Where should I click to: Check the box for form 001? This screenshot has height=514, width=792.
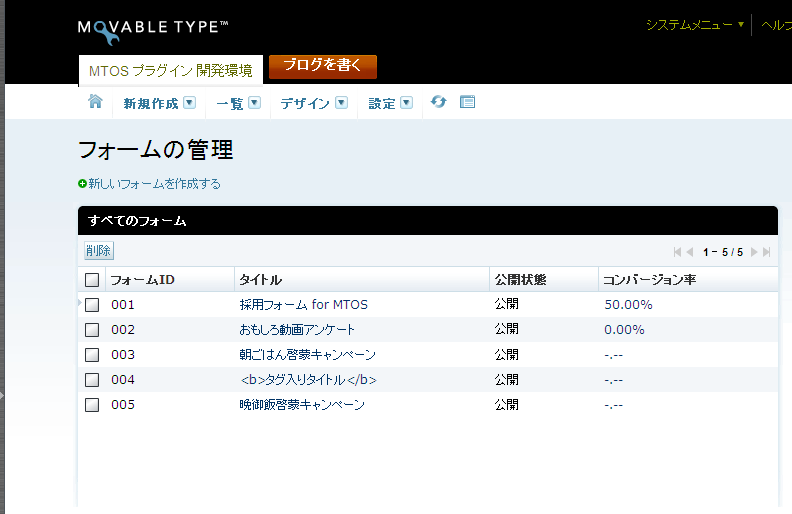92,305
